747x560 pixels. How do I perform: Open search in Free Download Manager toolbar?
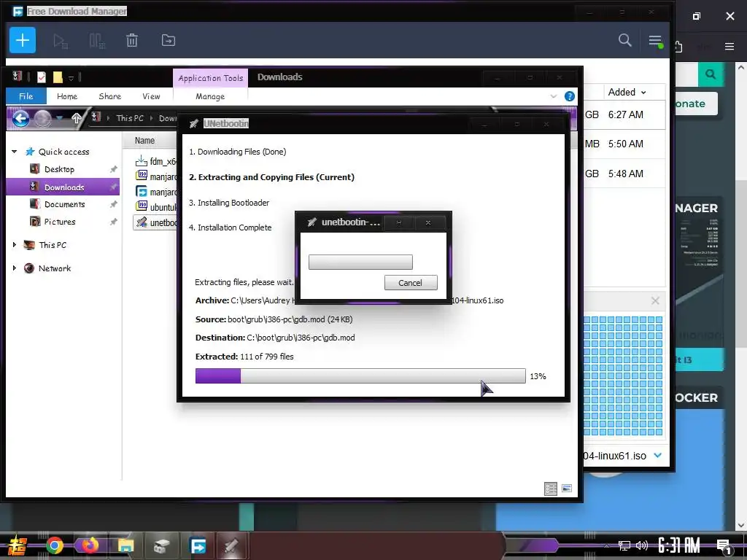point(624,40)
